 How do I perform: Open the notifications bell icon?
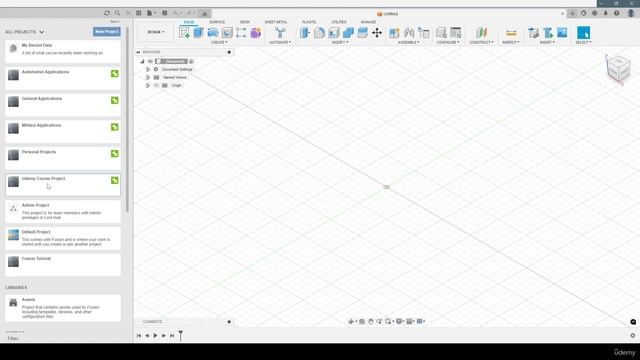click(x=605, y=13)
